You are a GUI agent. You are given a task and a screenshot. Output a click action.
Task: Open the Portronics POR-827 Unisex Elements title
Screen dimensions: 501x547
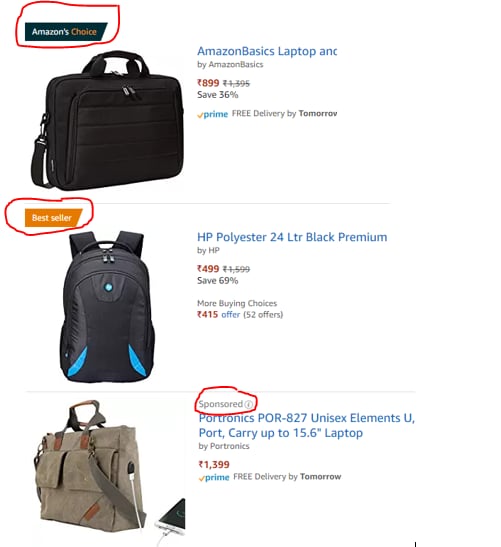pyautogui.click(x=307, y=425)
